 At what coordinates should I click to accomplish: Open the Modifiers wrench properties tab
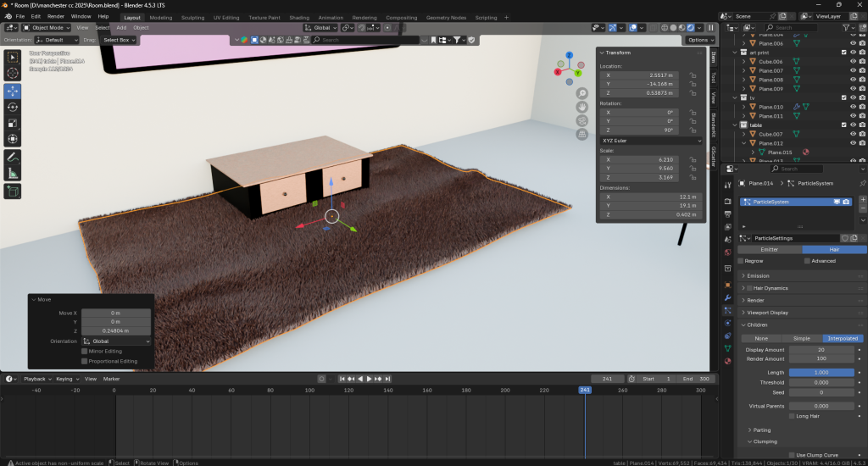coord(727,298)
